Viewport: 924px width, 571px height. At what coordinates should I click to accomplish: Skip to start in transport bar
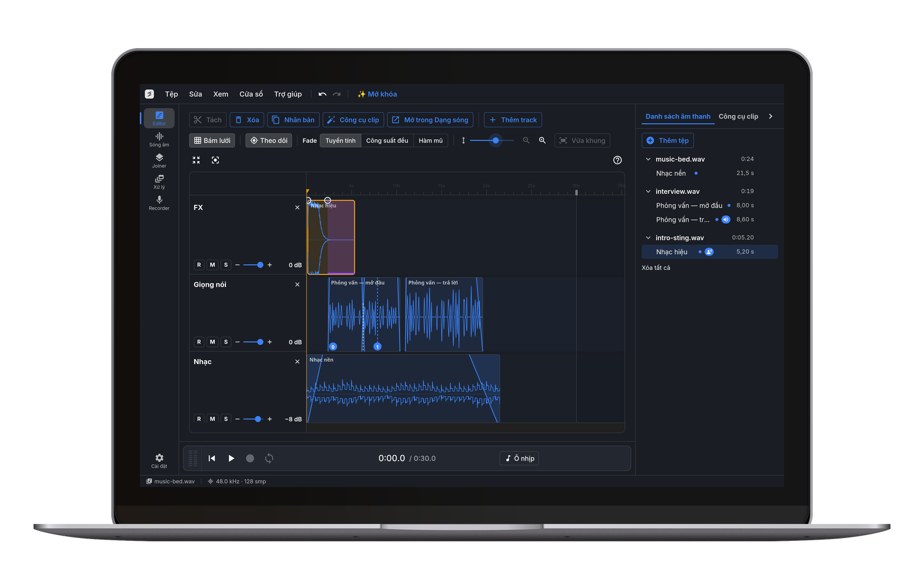(212, 458)
